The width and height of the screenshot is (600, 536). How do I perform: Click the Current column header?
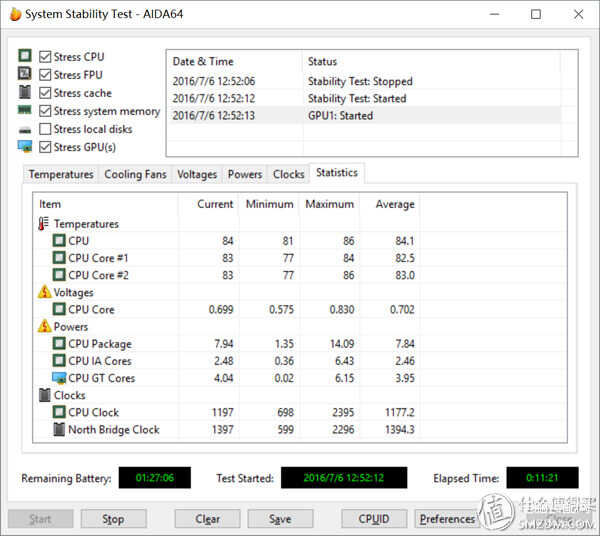(x=209, y=204)
